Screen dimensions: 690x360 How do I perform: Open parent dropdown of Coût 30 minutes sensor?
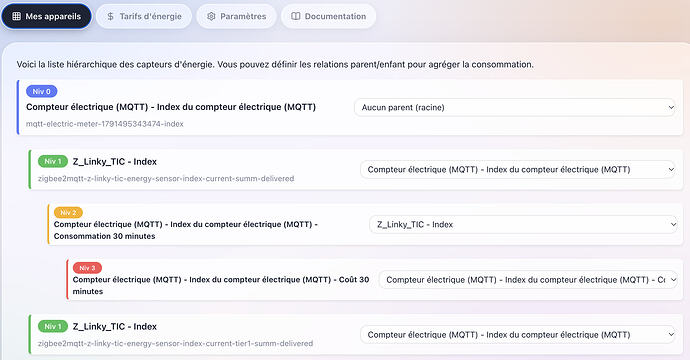tap(528, 279)
